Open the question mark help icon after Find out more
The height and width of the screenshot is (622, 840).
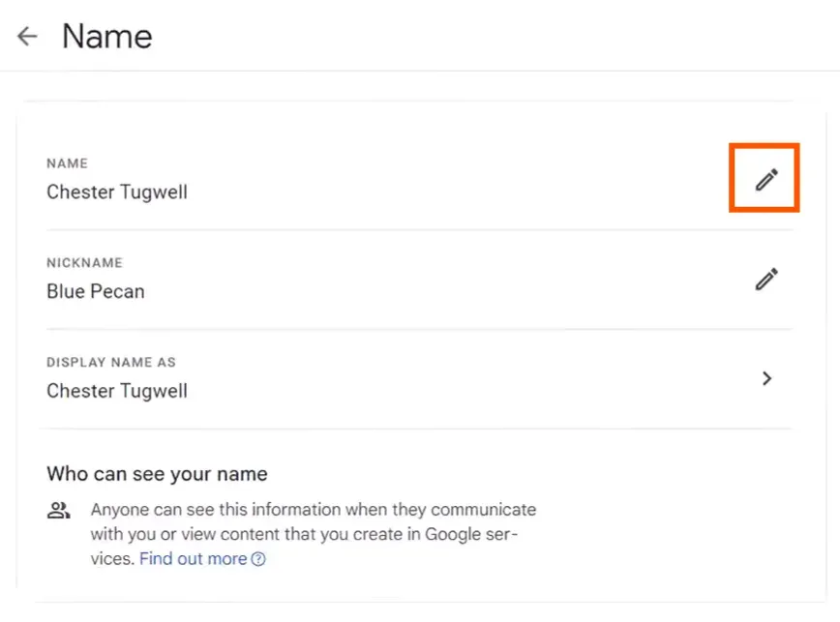[257, 558]
